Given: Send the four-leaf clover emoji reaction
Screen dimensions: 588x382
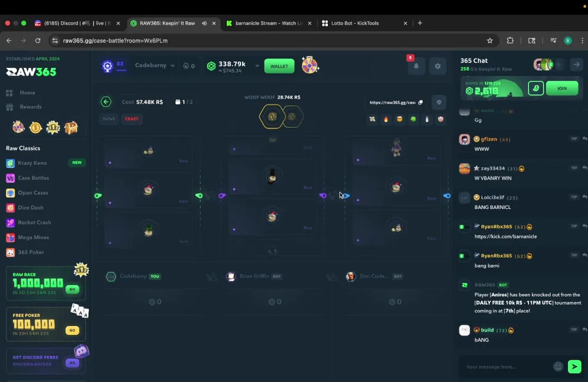Looking at the screenshot, I should (x=413, y=119).
